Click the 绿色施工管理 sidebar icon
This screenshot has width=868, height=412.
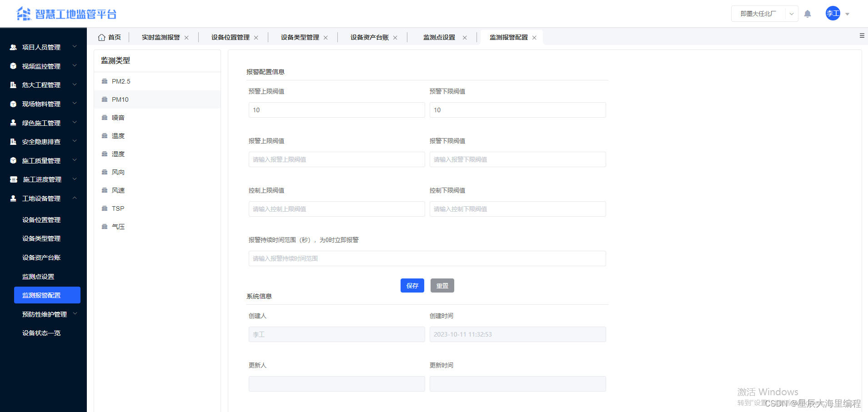coord(13,123)
